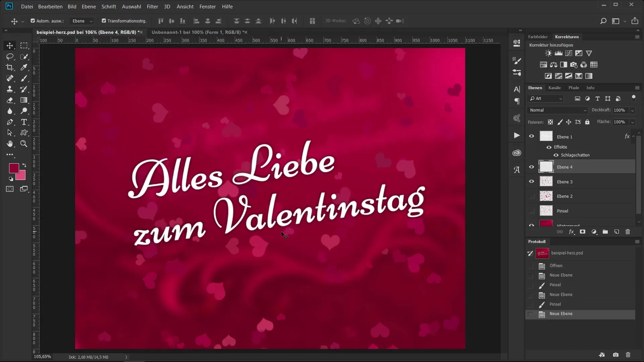The image size is (644, 362).
Task: Select the Hand tool
Action: pos(10,144)
